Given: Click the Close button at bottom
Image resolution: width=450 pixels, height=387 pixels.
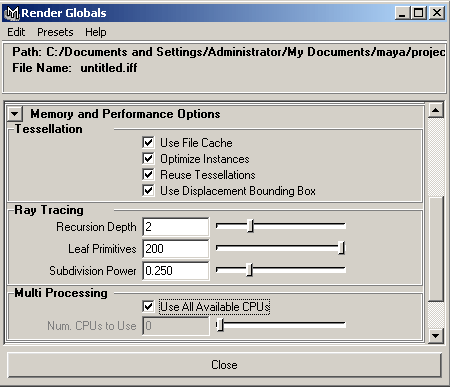Looking at the screenshot, I should tap(224, 365).
